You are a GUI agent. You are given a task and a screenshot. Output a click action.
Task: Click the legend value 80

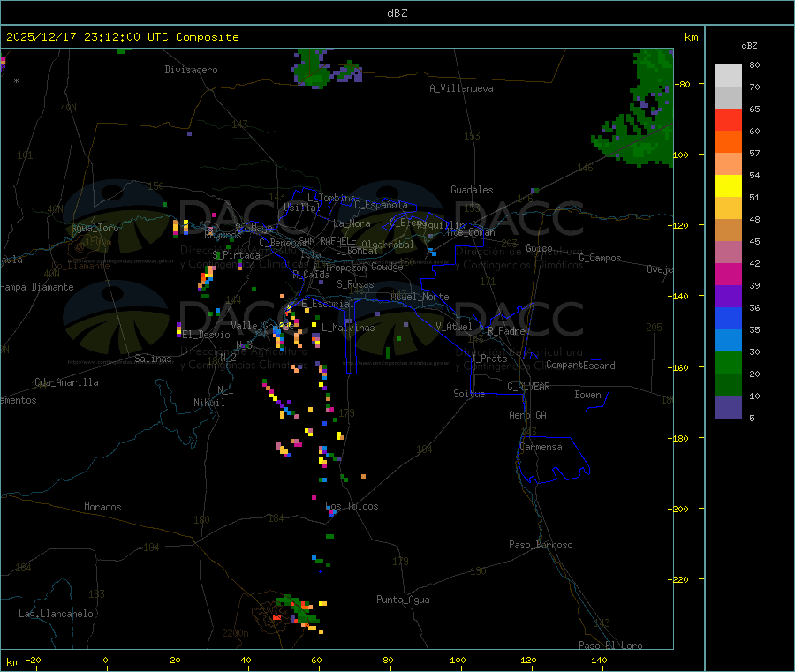754,64
